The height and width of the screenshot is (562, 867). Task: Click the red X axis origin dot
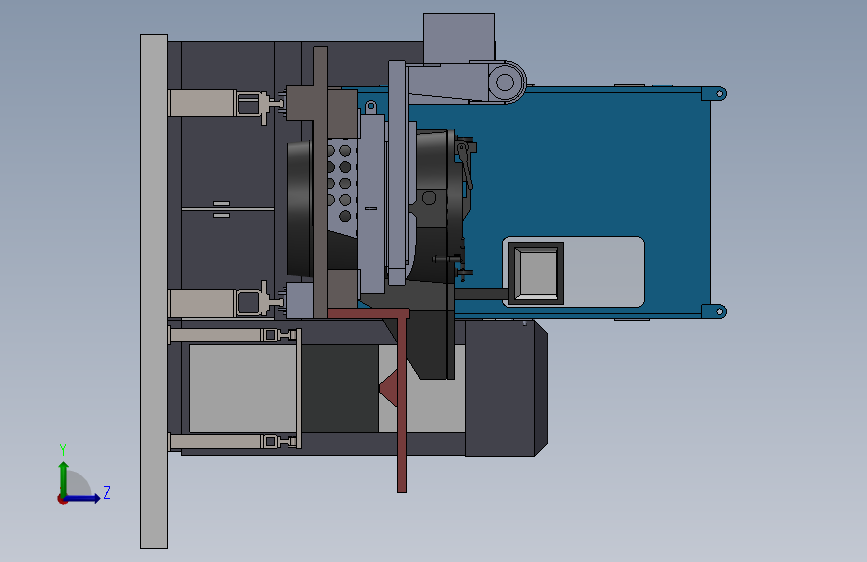pos(62,499)
